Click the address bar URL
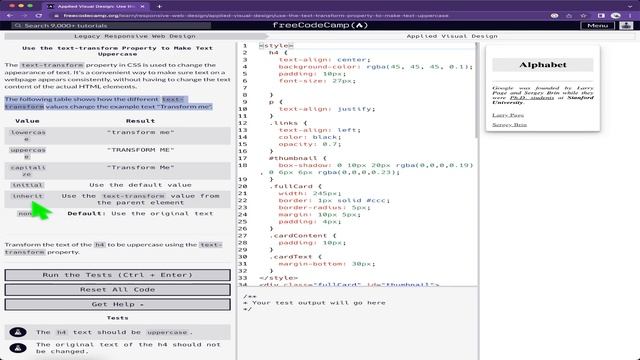The width and height of the screenshot is (640, 360). tap(256, 16)
